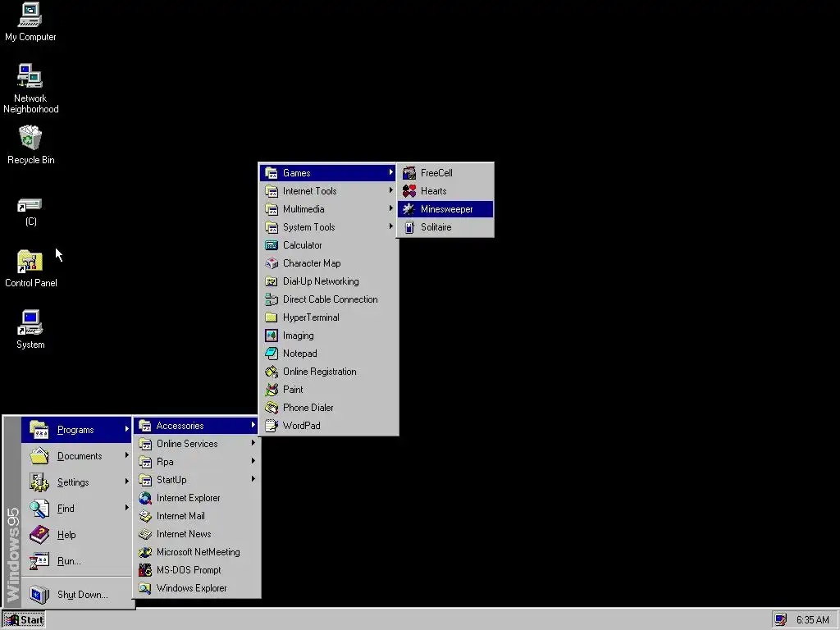Click the HyperTerminal folder icon
Viewport: 840px width, 630px height.
click(x=272, y=317)
